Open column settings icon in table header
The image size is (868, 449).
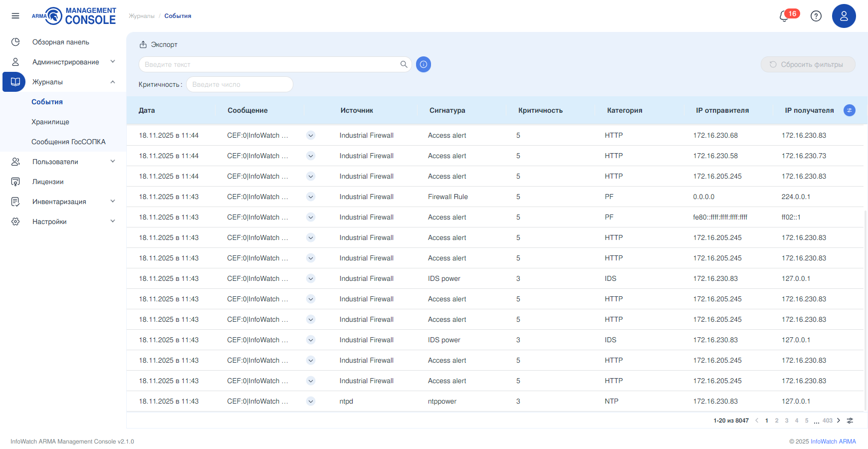(849, 110)
